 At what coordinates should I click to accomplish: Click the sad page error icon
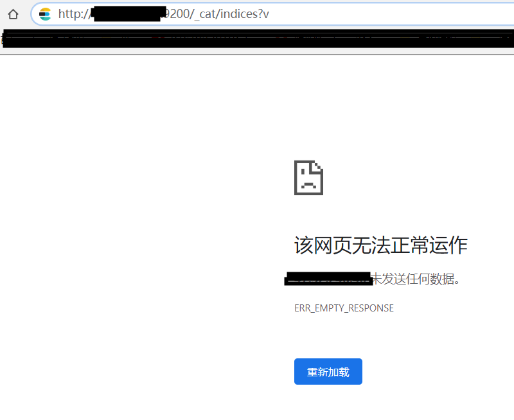pos(308,177)
